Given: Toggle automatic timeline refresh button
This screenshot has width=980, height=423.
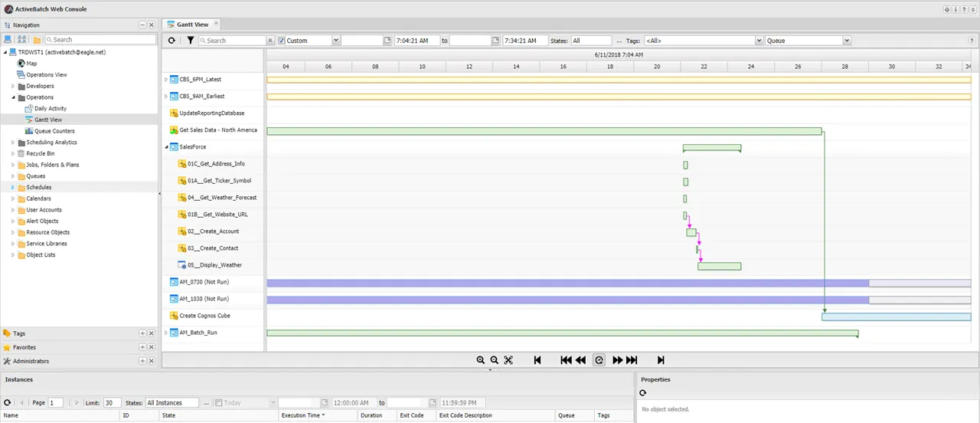Looking at the screenshot, I should tap(599, 360).
